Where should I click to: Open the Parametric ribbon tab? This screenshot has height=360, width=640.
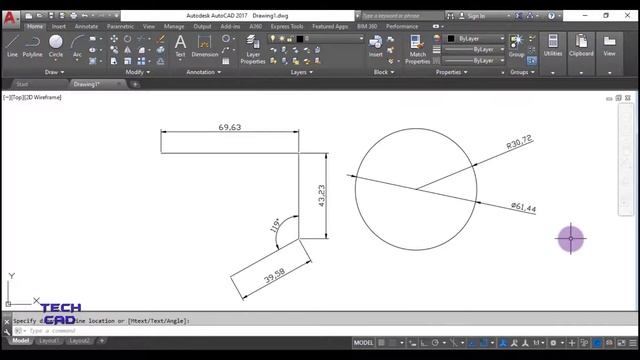[120, 27]
